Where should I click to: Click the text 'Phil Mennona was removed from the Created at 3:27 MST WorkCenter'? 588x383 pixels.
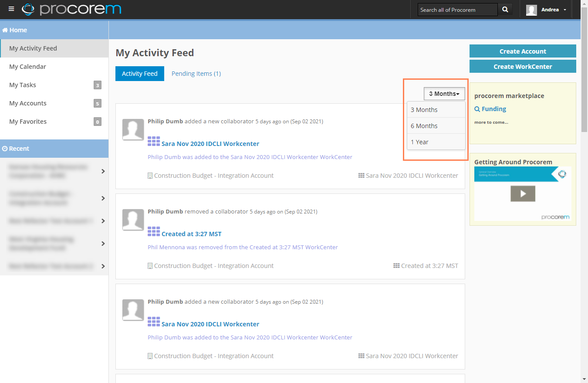(x=243, y=247)
